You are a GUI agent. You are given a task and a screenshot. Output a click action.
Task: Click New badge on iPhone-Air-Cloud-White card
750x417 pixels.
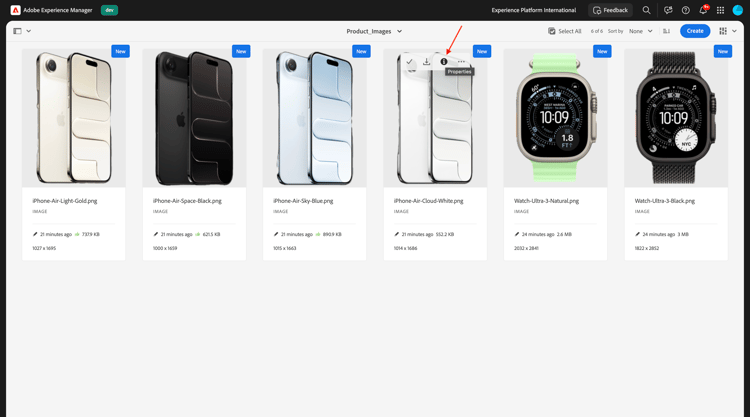(x=482, y=51)
